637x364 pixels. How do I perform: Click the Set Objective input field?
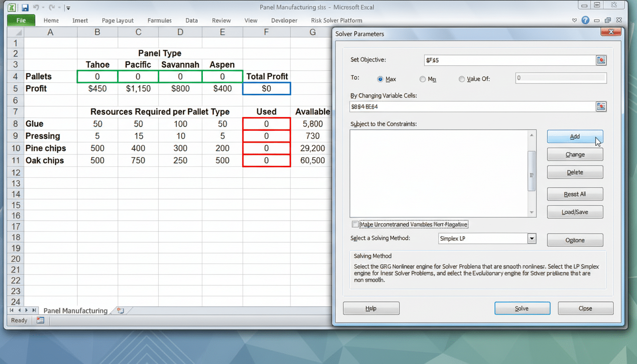coord(507,60)
